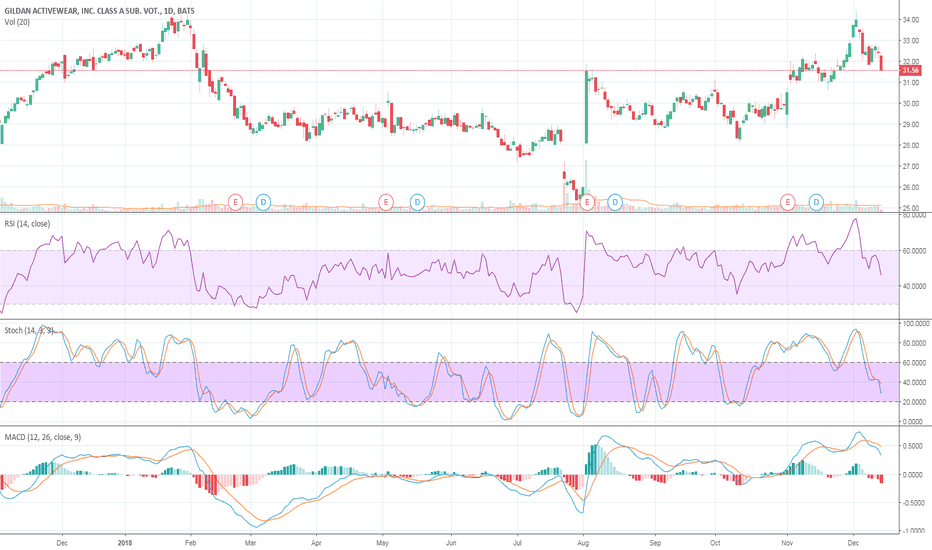The height and width of the screenshot is (550, 932).
Task: Click the Feb label on the time axis
Action: tap(190, 543)
